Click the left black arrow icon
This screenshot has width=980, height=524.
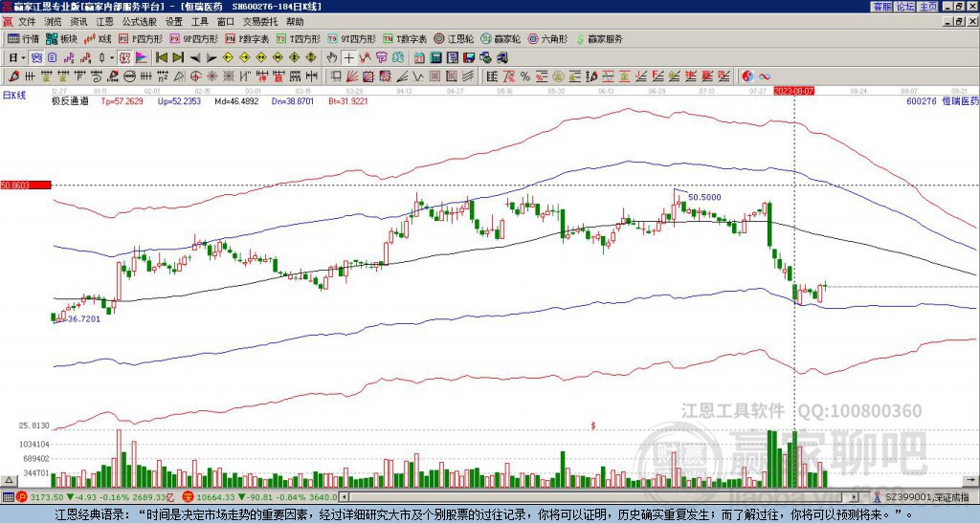pos(195,58)
